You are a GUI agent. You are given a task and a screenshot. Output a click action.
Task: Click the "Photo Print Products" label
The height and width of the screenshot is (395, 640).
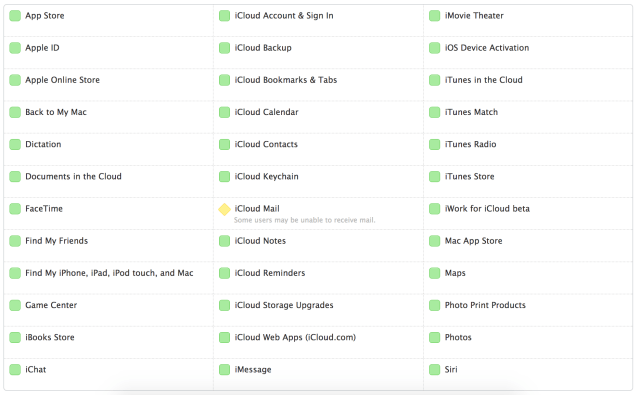(485, 305)
